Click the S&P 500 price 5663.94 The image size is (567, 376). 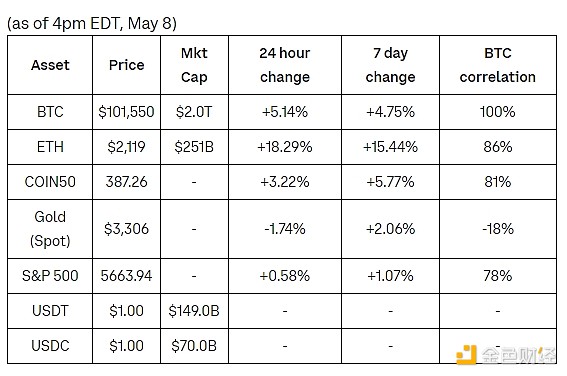pyautogui.click(x=126, y=276)
